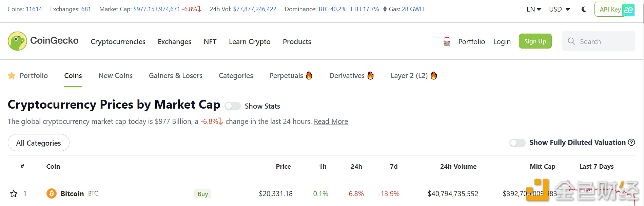Open the Products menu
The image size is (644, 206).
click(297, 41)
